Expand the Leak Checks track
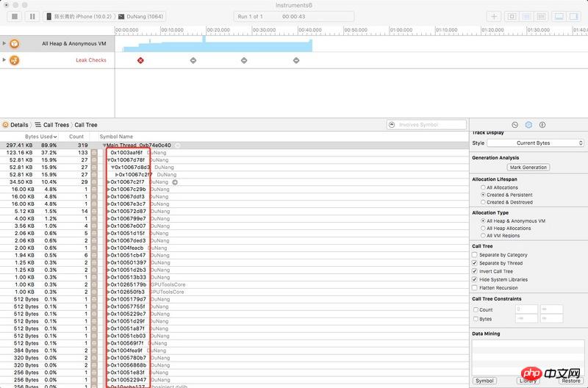The width and height of the screenshot is (588, 388). point(4,60)
